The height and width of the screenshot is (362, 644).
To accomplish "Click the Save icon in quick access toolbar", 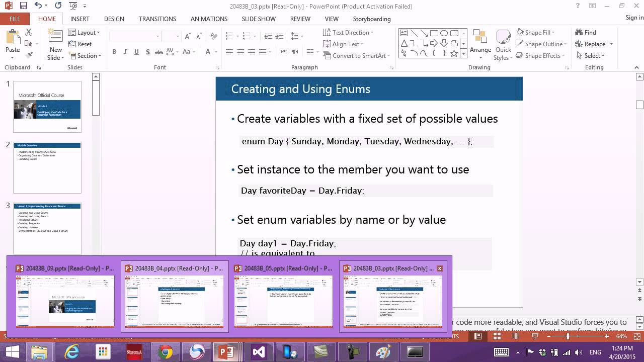I will click(x=24, y=6).
